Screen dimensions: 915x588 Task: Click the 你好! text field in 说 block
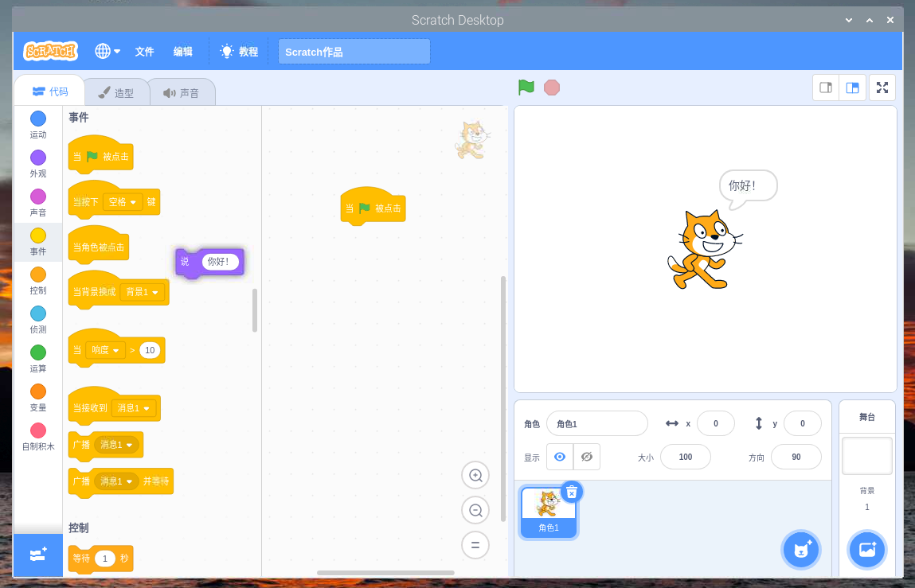[220, 261]
